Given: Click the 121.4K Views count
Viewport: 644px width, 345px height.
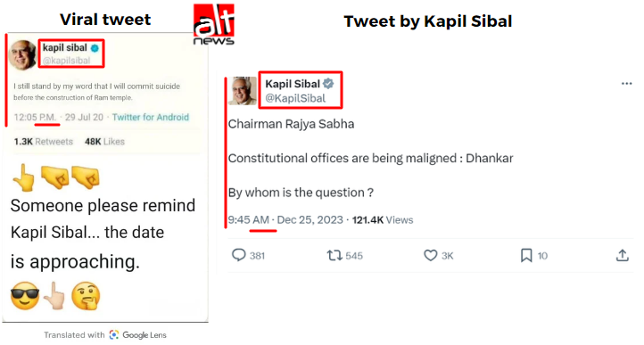Looking at the screenshot, I should pyautogui.click(x=383, y=219).
